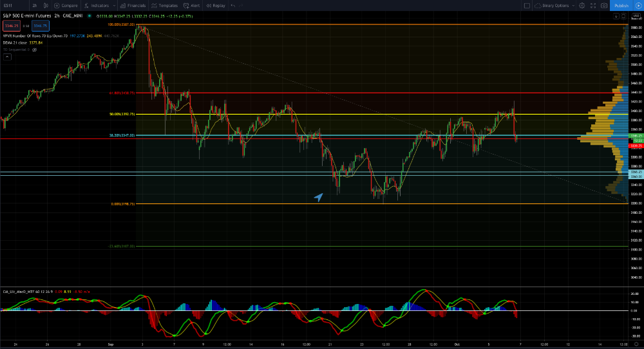Open the Indicators menu
The width and height of the screenshot is (644, 349).
[x=97, y=5]
